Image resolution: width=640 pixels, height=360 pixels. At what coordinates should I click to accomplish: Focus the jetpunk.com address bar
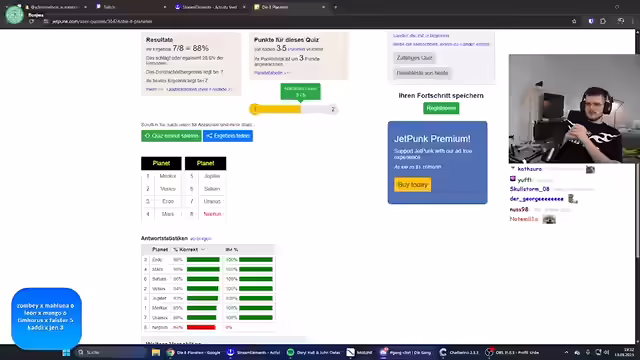[302, 21]
